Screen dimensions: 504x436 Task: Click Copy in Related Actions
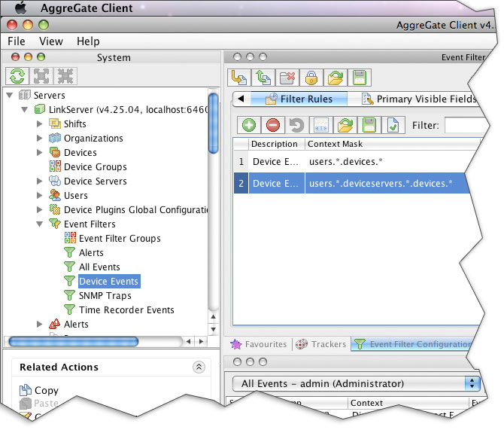tap(47, 390)
